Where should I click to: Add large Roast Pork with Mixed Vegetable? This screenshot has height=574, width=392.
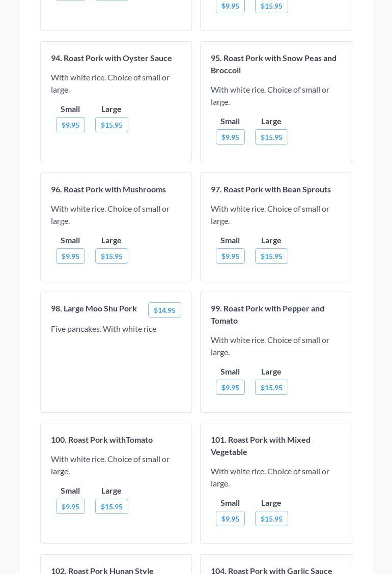[271, 519]
